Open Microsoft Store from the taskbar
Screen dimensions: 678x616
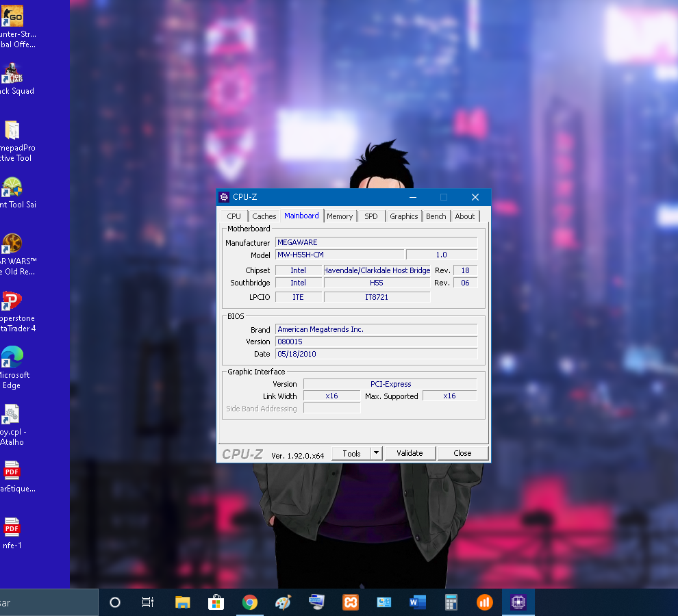pyautogui.click(x=216, y=602)
